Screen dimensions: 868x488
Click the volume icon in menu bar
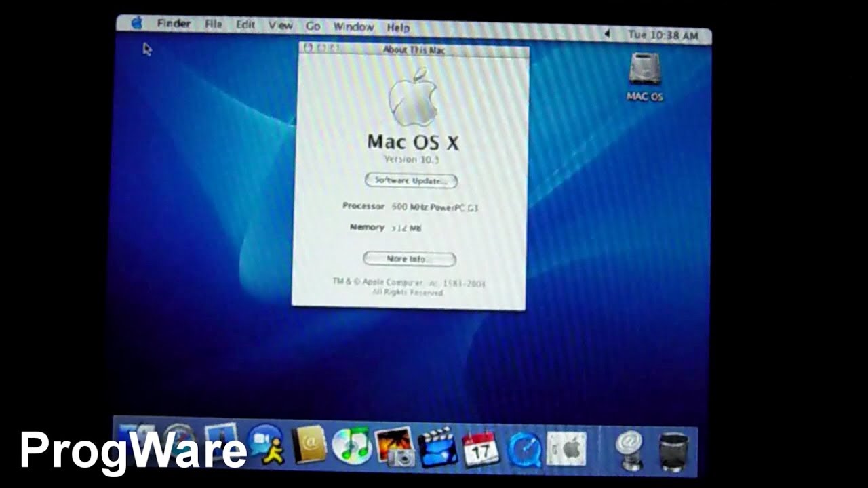coord(607,33)
